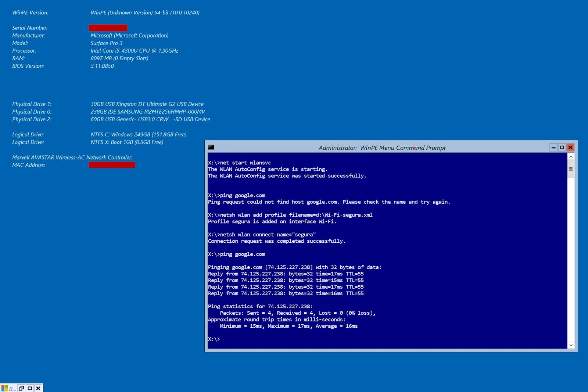Click the 'Serial Number:' label
This screenshot has width=588, height=392.
[30, 28]
